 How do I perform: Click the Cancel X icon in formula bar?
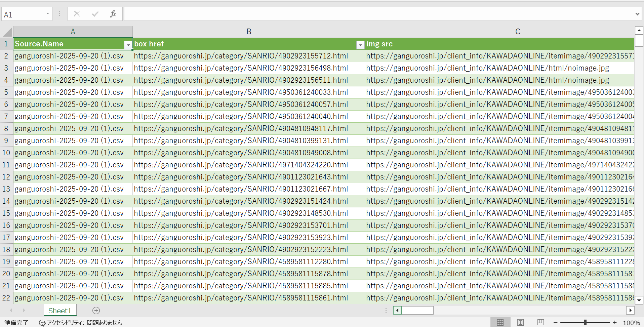click(x=77, y=14)
